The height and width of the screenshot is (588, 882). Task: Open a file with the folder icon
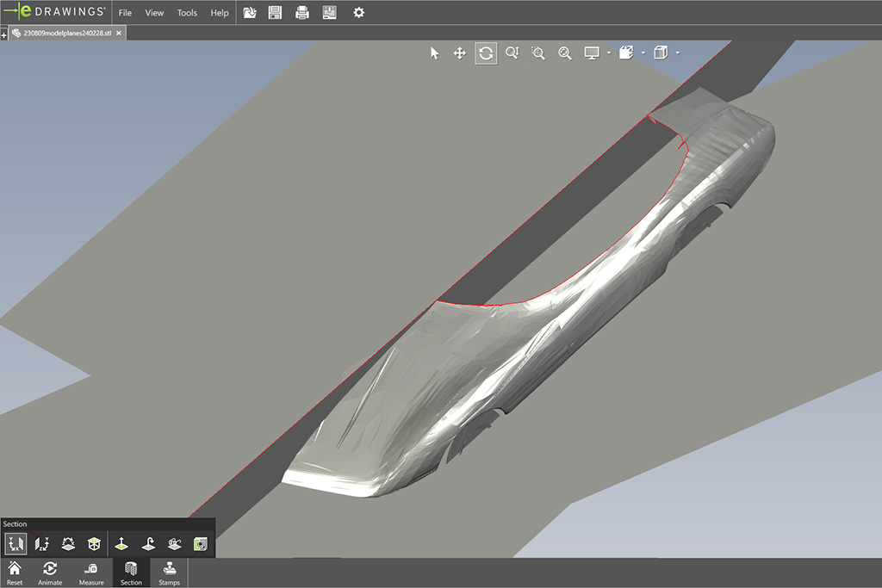[250, 13]
